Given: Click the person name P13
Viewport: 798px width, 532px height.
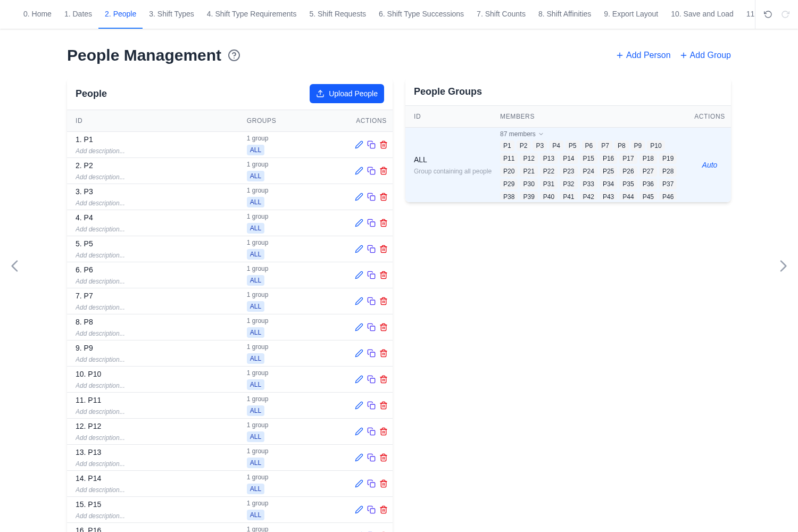Looking at the screenshot, I should pyautogui.click(x=88, y=452).
